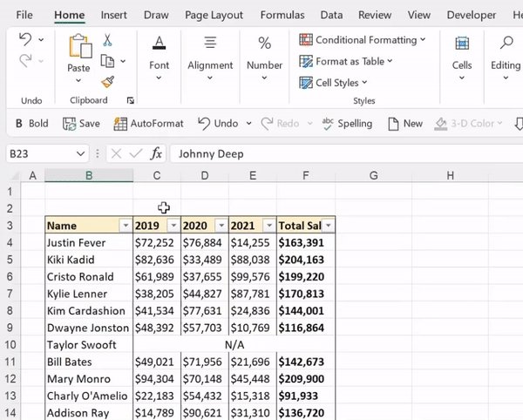
Task: Expand the Paste options arrow
Action: [x=78, y=80]
